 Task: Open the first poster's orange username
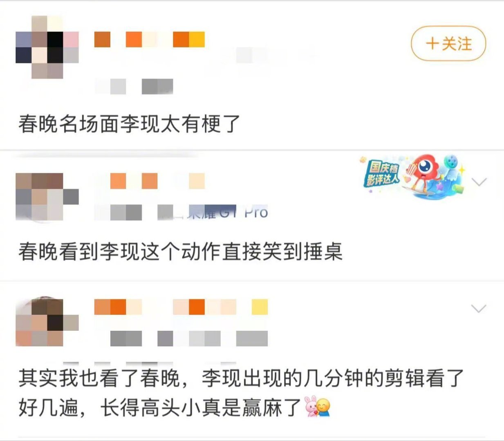(149, 40)
